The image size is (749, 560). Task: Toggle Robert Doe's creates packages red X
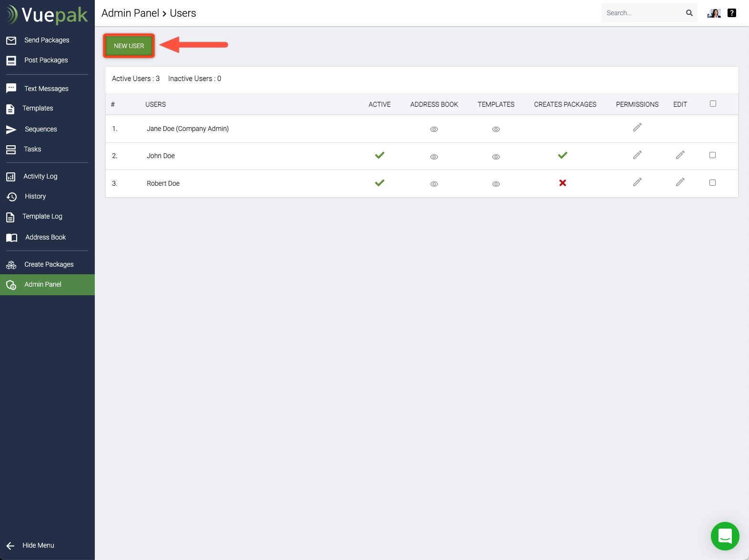563,183
